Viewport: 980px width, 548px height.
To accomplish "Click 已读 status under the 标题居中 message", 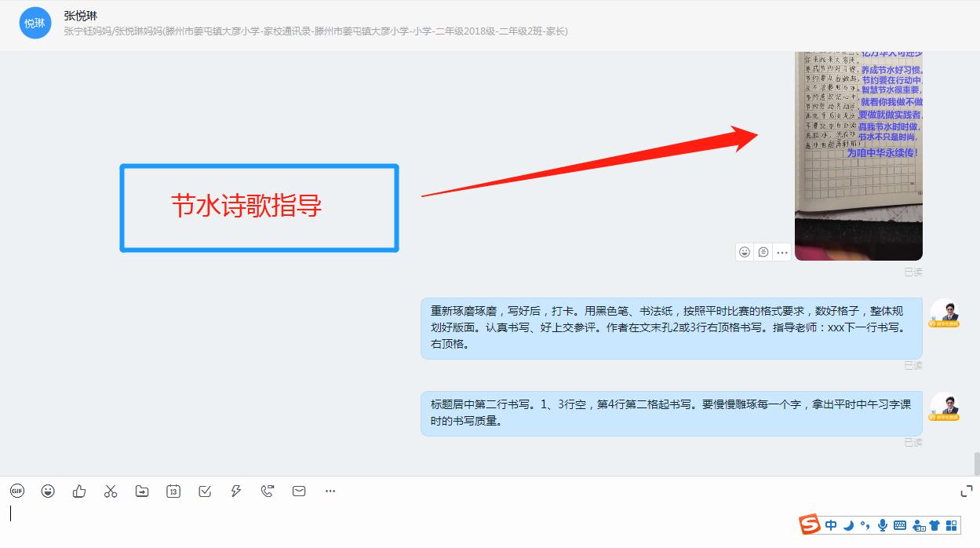I will (x=913, y=442).
